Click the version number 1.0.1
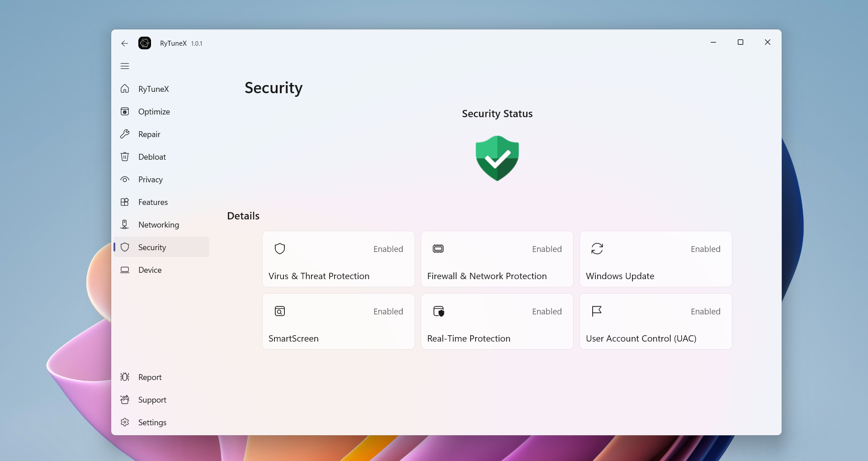868x461 pixels. [x=197, y=43]
